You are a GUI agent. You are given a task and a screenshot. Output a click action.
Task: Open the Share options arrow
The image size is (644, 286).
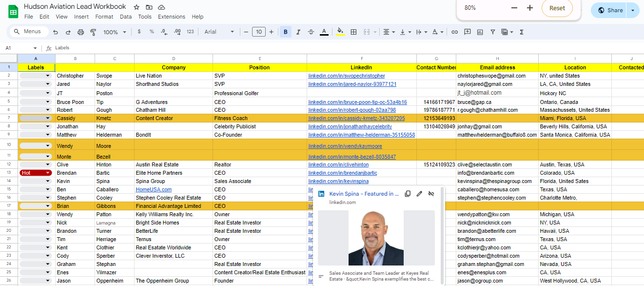pos(633,10)
